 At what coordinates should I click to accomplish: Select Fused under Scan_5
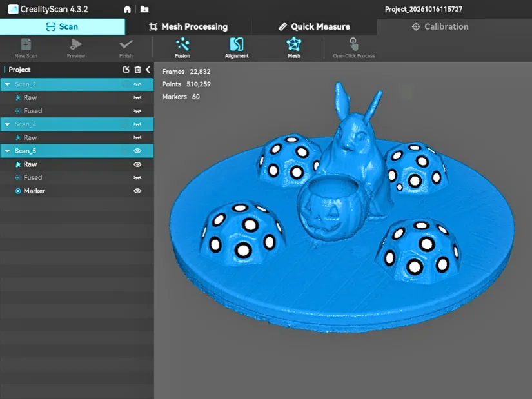click(x=33, y=177)
